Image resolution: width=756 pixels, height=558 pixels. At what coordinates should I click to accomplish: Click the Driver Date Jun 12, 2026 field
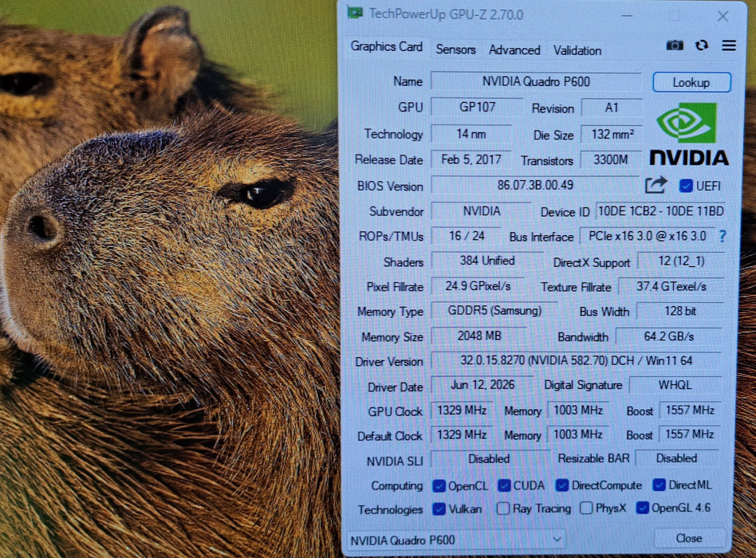(x=482, y=385)
